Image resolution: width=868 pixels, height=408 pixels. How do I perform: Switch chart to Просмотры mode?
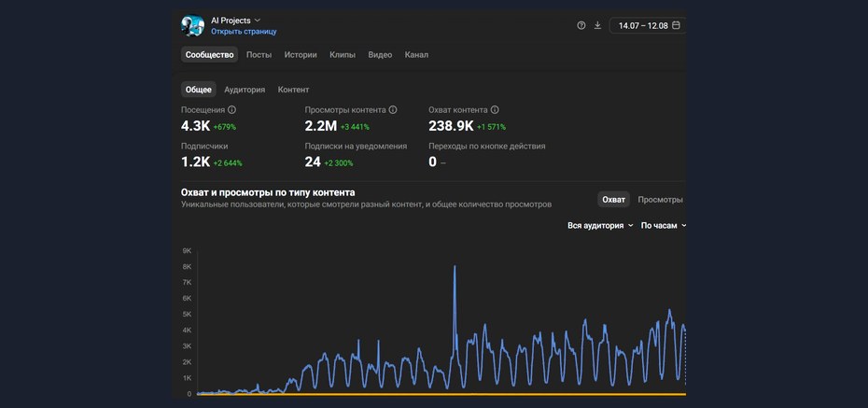660,199
